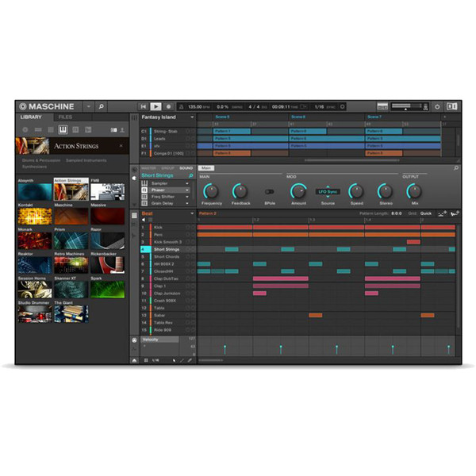Click the Record transport button

(x=168, y=106)
